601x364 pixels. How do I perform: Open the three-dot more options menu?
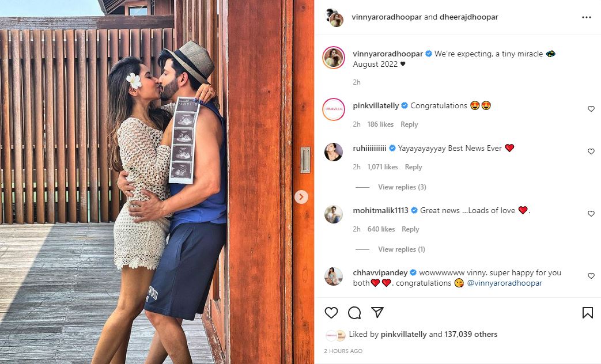[x=587, y=17]
